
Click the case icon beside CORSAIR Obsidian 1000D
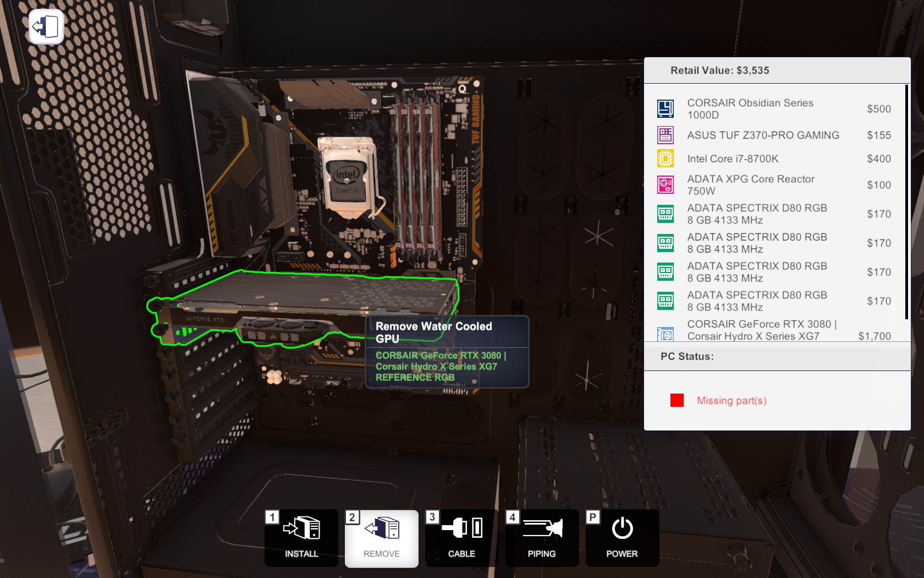[665, 108]
